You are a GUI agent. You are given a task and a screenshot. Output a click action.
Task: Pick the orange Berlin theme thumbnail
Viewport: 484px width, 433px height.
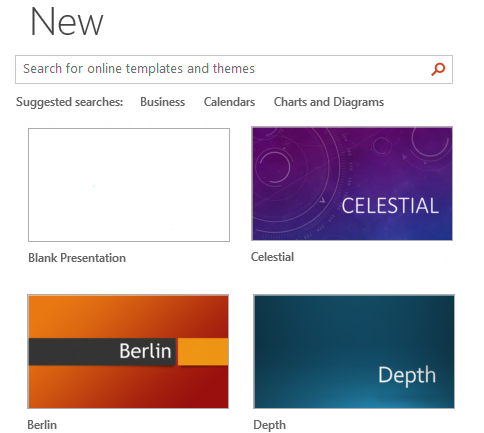(128, 351)
